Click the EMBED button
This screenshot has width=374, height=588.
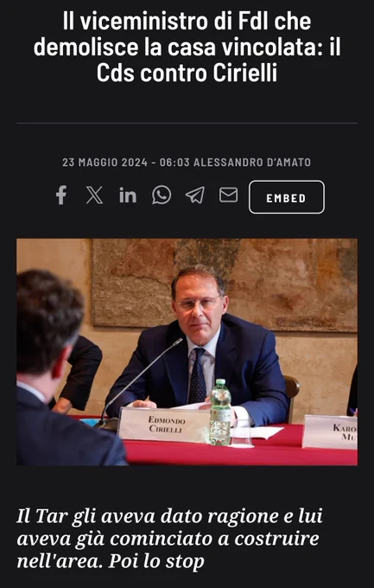[x=287, y=197]
